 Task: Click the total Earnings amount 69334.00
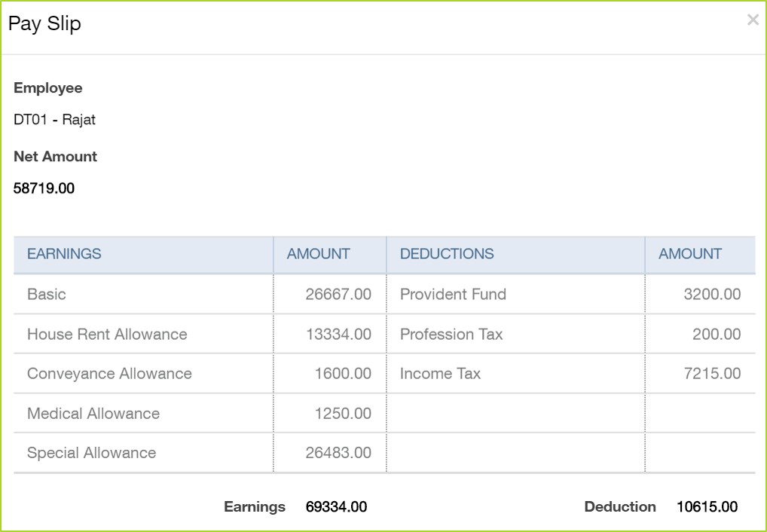pos(337,506)
